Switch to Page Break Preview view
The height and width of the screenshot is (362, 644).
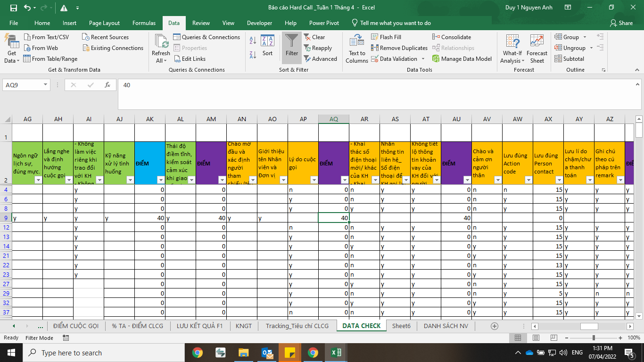pyautogui.click(x=554, y=337)
